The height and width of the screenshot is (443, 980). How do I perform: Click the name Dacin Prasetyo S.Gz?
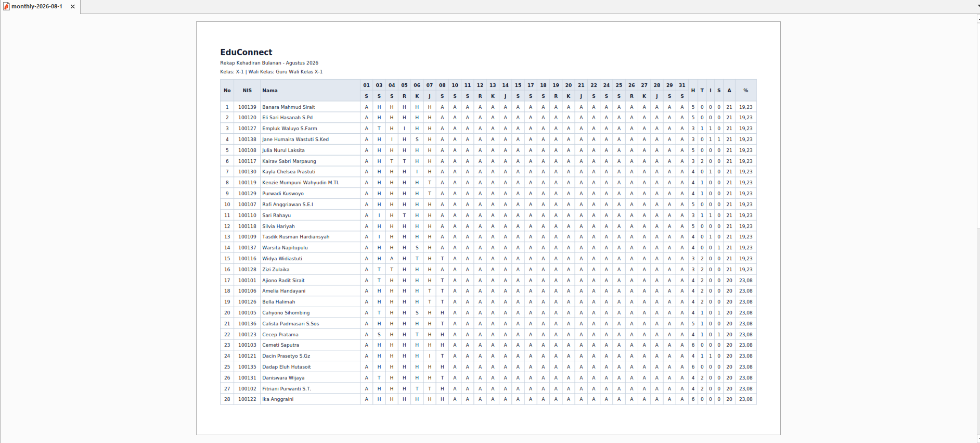pyautogui.click(x=286, y=356)
